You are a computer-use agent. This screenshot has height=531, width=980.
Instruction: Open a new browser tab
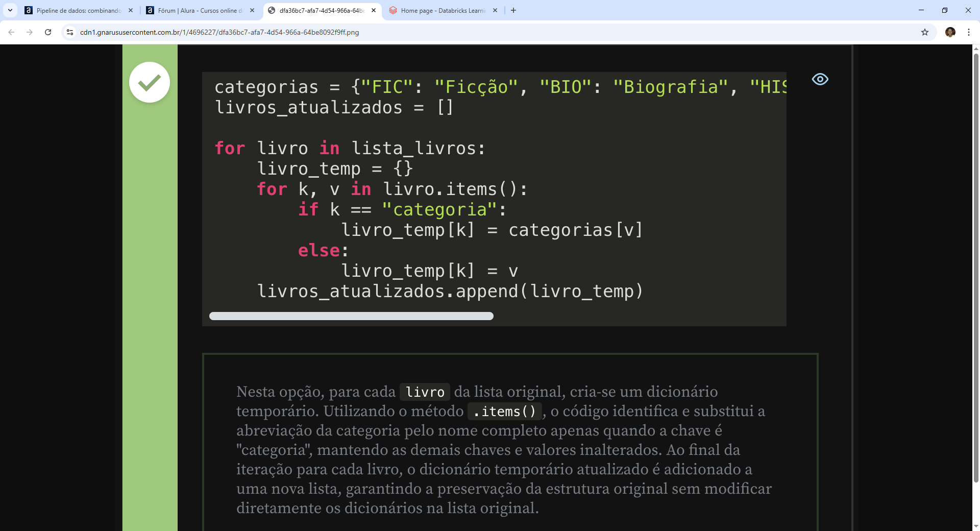[x=513, y=10]
